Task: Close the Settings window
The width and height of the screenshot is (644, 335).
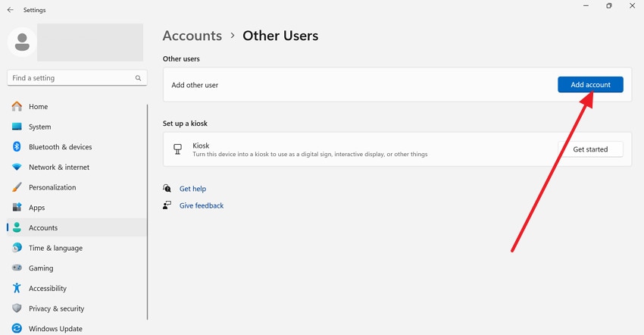Action: (x=633, y=6)
